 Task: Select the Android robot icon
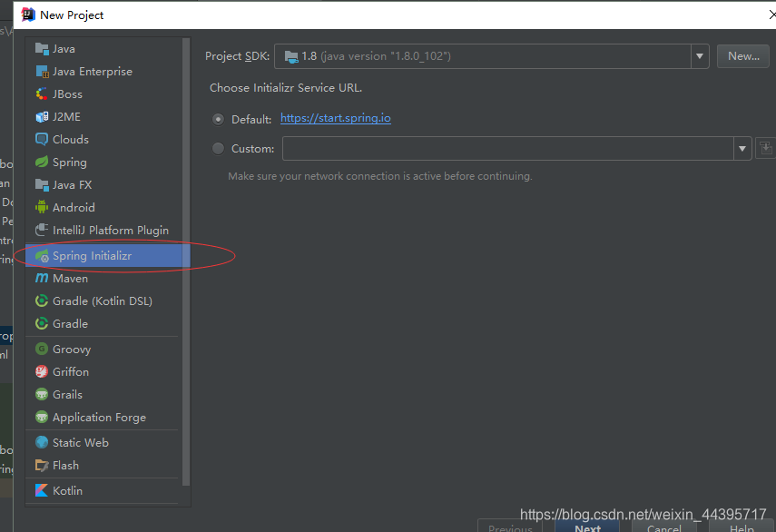42,207
